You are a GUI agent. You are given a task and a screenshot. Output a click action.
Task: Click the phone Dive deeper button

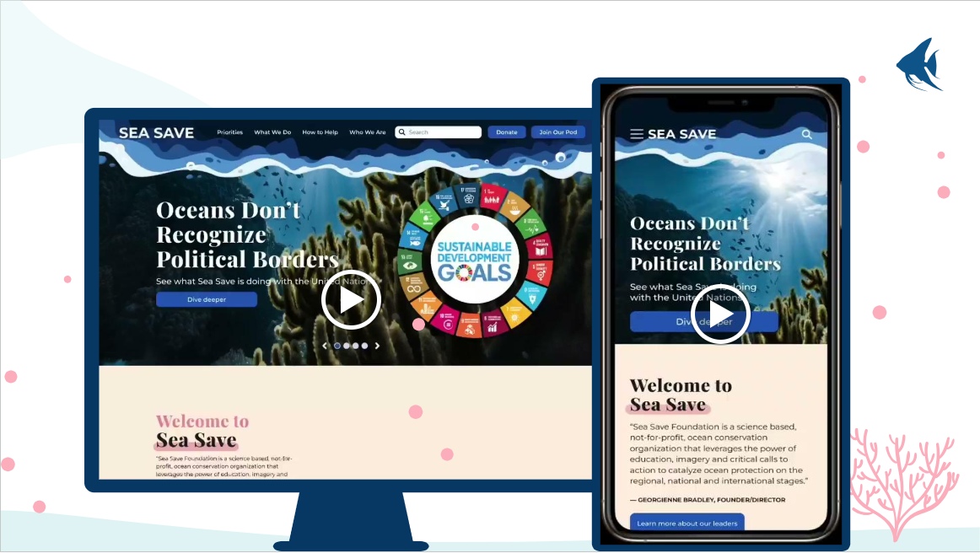click(x=704, y=322)
